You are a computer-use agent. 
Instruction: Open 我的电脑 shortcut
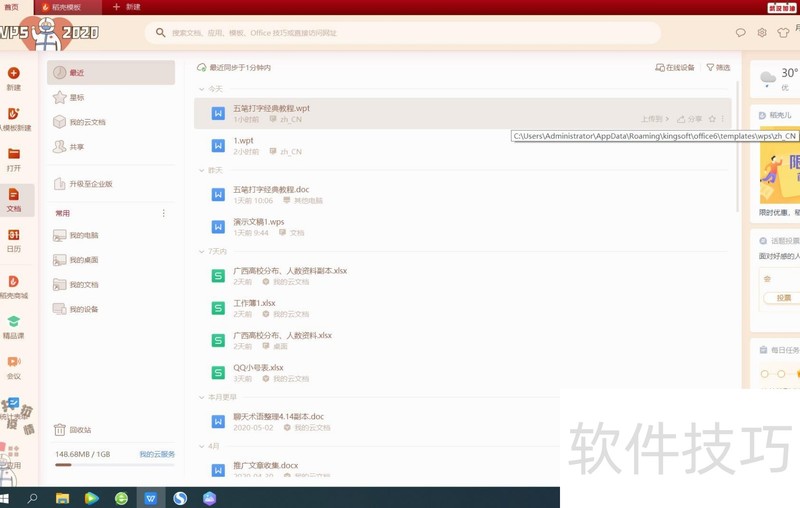pos(111,236)
